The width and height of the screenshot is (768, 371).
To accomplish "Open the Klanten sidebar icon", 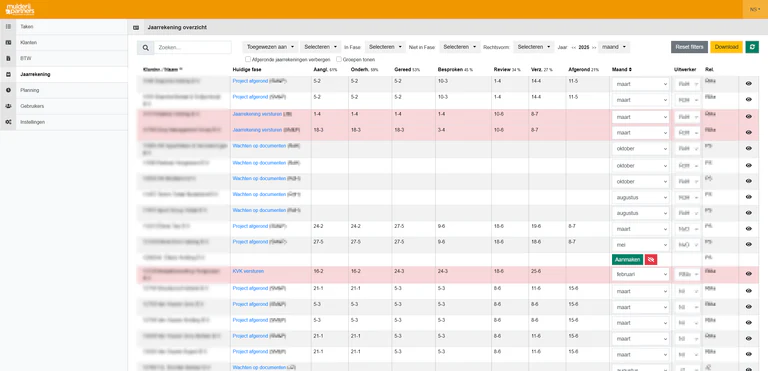I will coord(8,43).
